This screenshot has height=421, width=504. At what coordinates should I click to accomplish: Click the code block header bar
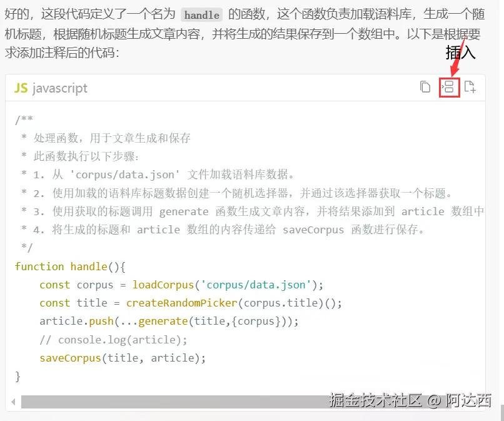pos(250,88)
